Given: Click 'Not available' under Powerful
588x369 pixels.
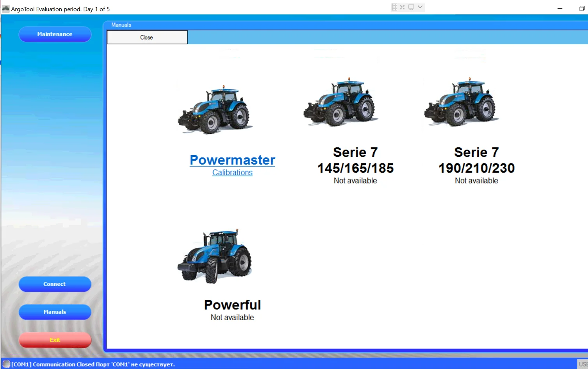Looking at the screenshot, I should [x=232, y=317].
